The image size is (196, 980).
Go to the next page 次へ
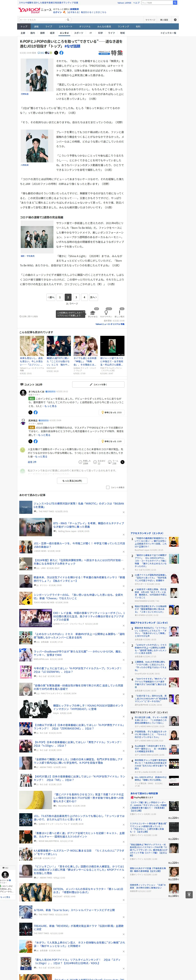click(93, 297)
